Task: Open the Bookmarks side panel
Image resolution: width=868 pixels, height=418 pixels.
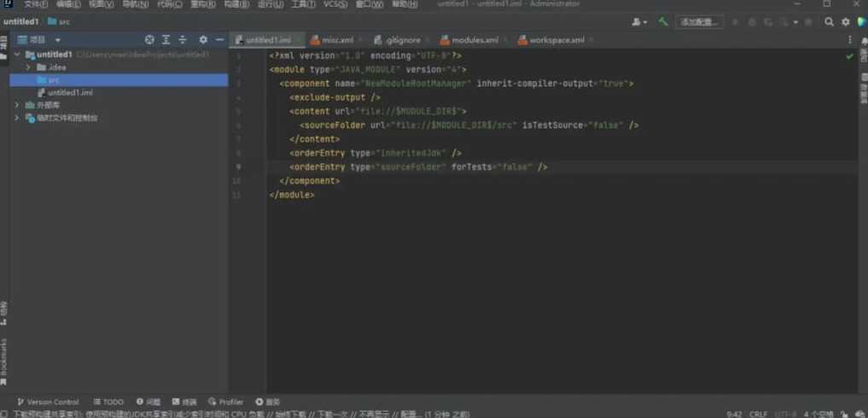Action: (x=4, y=362)
